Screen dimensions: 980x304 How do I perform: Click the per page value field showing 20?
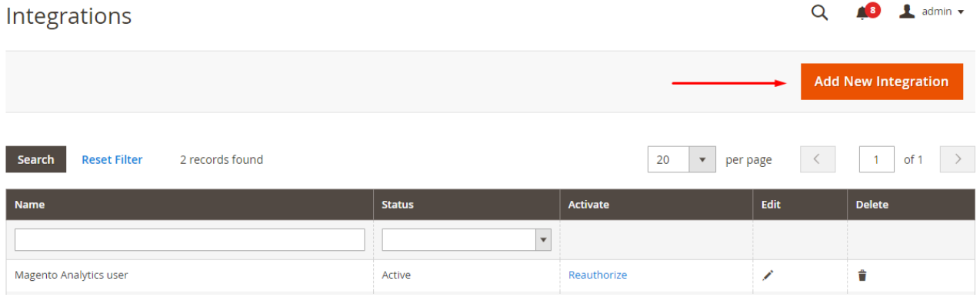[668, 159]
